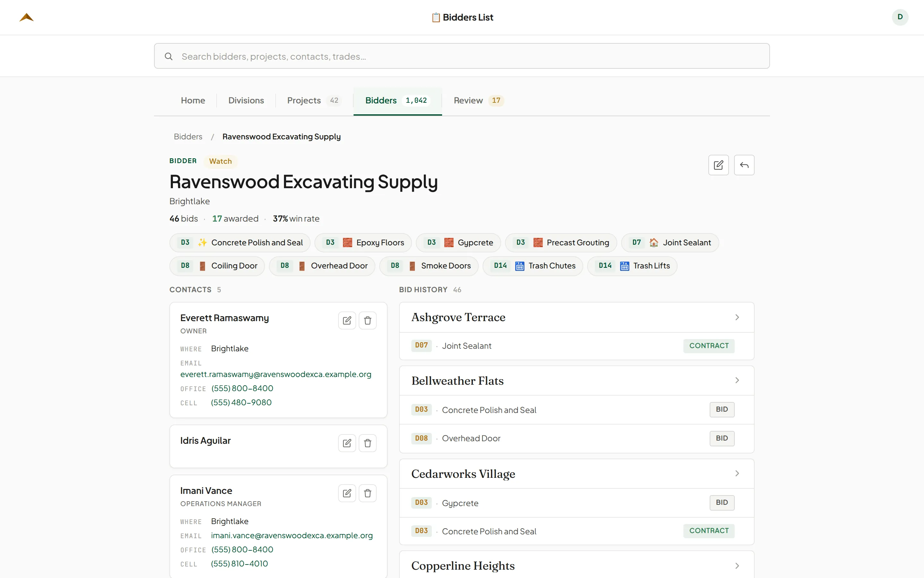This screenshot has height=578, width=924.
Task: Open Cedarworks Village Gypcrete bid row
Action: pos(577,503)
